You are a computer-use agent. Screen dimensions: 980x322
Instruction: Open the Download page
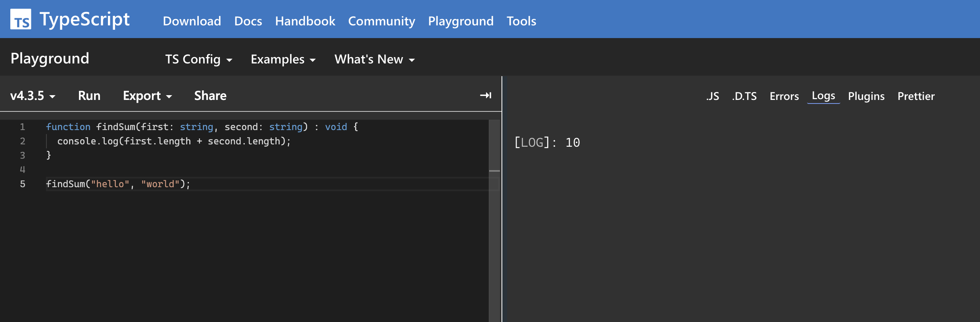click(192, 21)
